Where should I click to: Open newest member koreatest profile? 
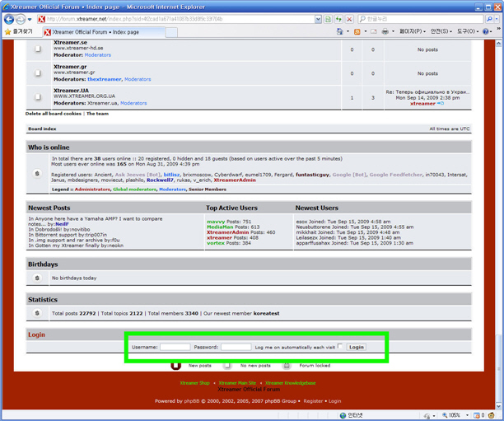coord(266,313)
